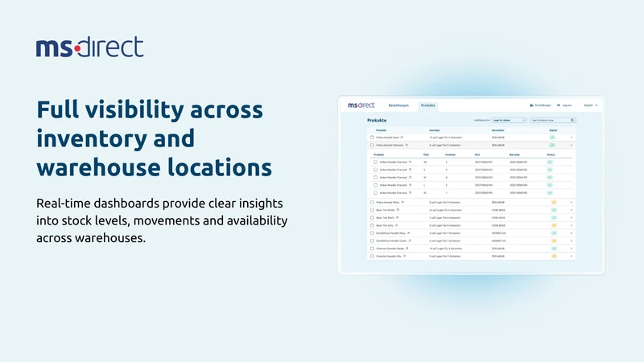The width and height of the screenshot is (644, 362).
Task: Open Einstellungen settings link
Action: tap(543, 105)
